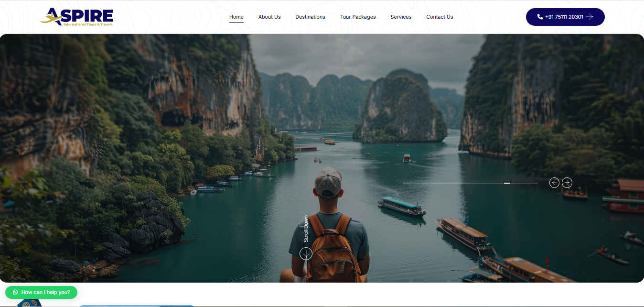Viewport: 644px width, 307px height.
Task: Open the Home menu item
Action: pos(236,17)
